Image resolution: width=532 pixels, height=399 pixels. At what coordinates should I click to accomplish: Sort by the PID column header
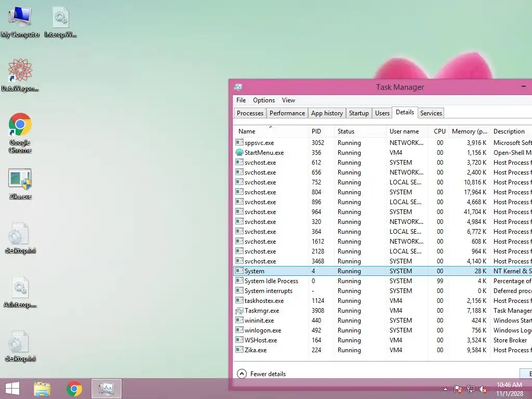[x=321, y=131]
